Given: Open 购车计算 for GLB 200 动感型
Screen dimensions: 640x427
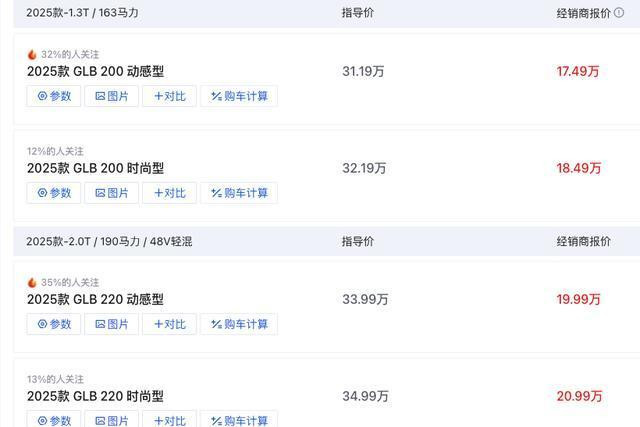Looking at the screenshot, I should [x=239, y=96].
